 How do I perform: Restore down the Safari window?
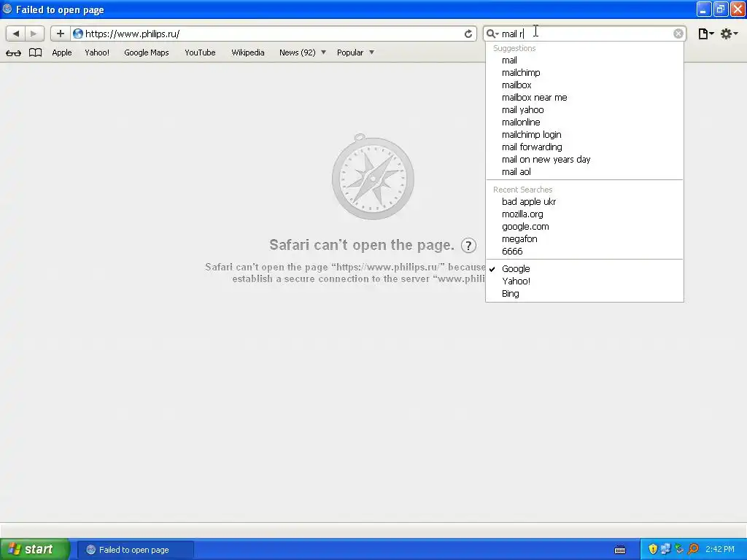pos(721,9)
